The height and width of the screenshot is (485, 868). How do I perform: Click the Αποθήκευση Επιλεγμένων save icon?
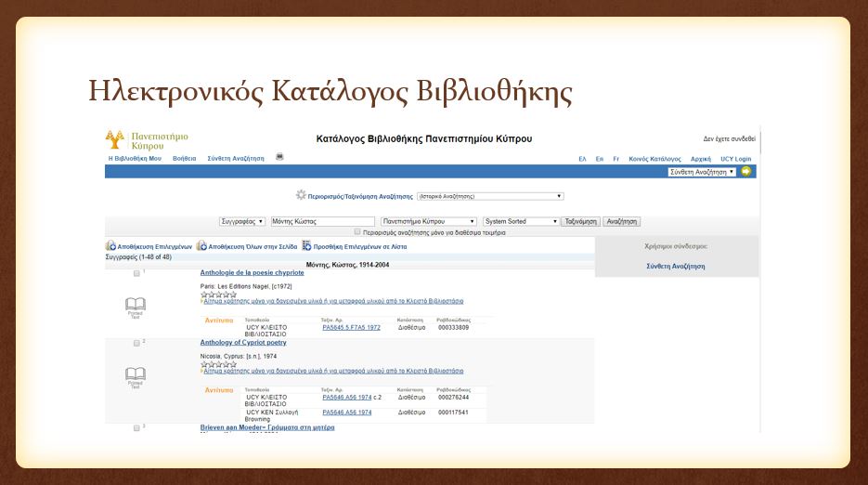coord(110,246)
